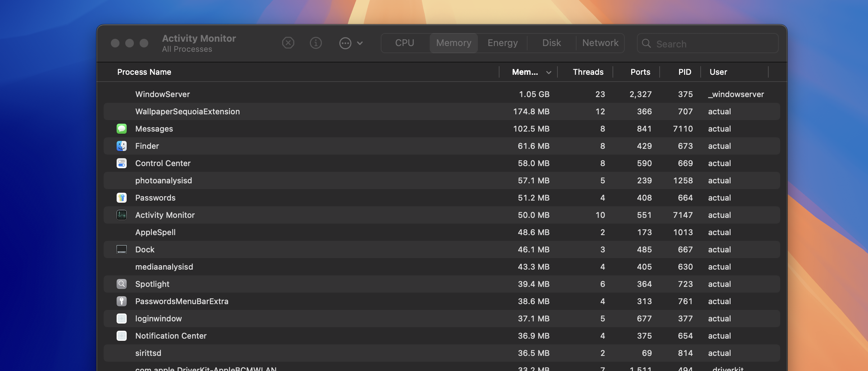The width and height of the screenshot is (868, 371).
Task: Sort by the User column header
Action: (718, 72)
